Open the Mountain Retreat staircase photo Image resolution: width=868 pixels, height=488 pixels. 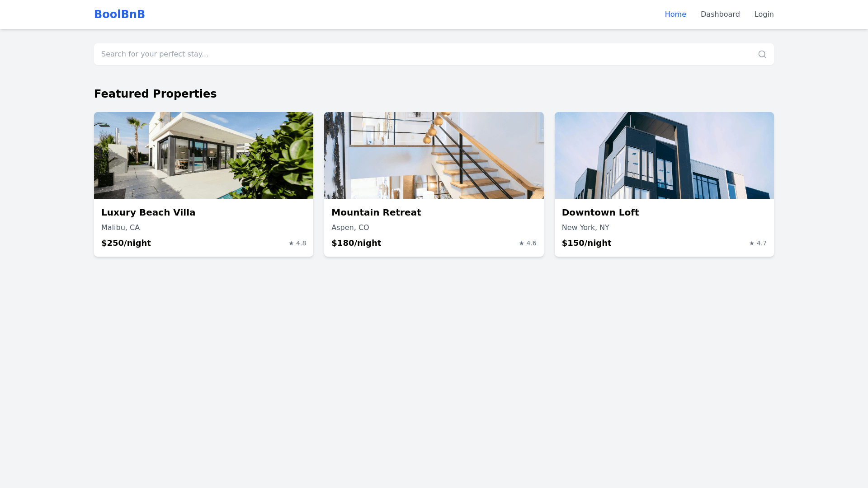pos(434,155)
